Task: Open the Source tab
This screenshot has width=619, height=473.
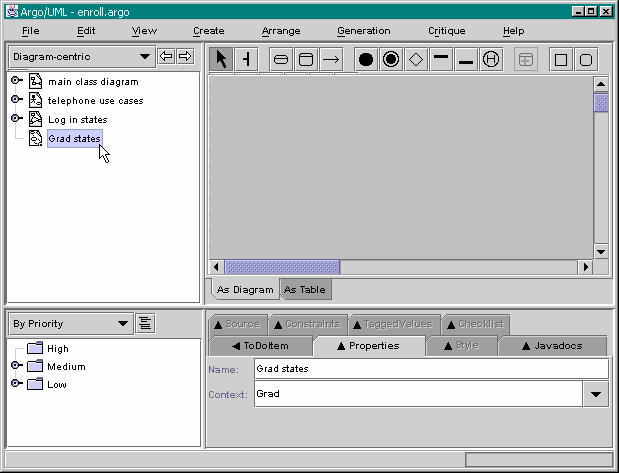Action: coord(237,325)
